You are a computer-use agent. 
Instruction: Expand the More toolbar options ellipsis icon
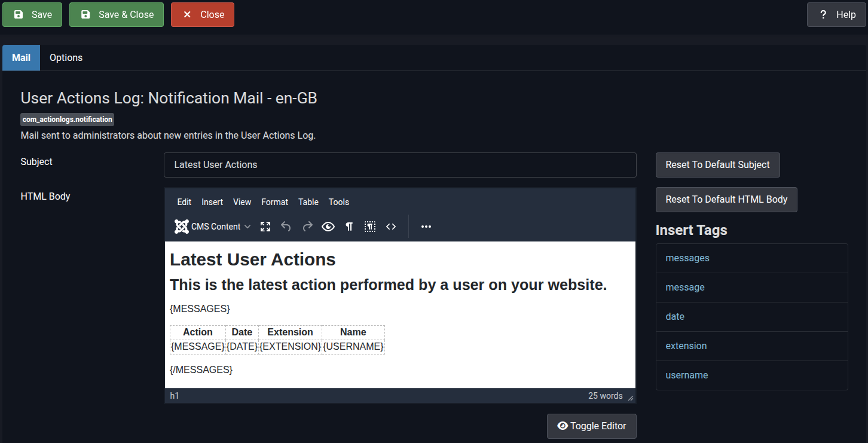pyautogui.click(x=426, y=227)
